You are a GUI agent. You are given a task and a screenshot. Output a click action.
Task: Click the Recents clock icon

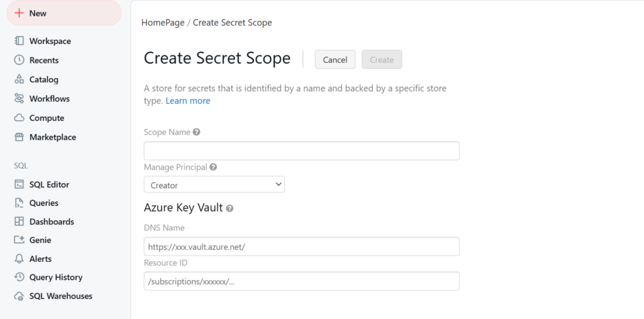tap(19, 60)
